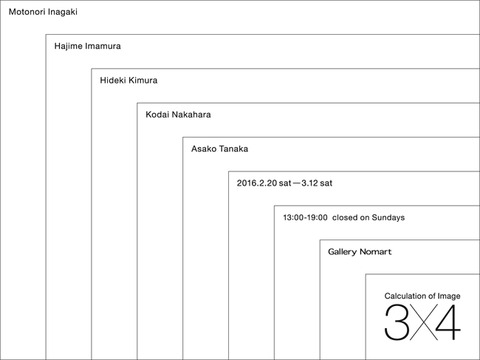Click the large 3X4 logo
Screen dimensions: 480x360
tap(422, 322)
